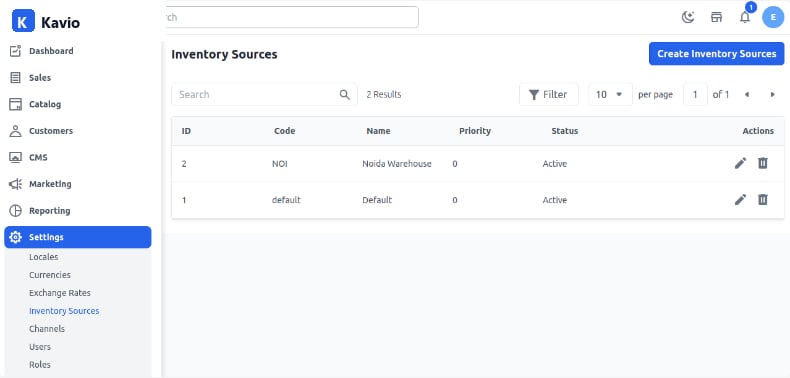This screenshot has width=790, height=378.
Task: Go to the next page arrow
Action: (772, 94)
